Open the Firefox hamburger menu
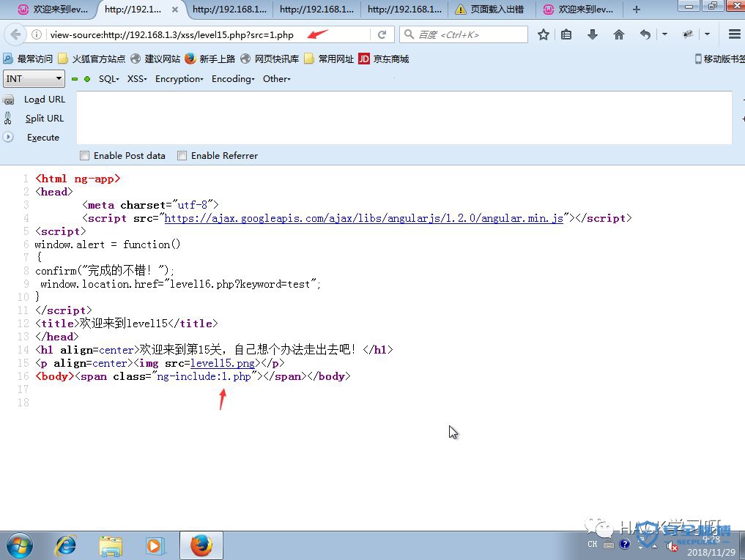 734,34
